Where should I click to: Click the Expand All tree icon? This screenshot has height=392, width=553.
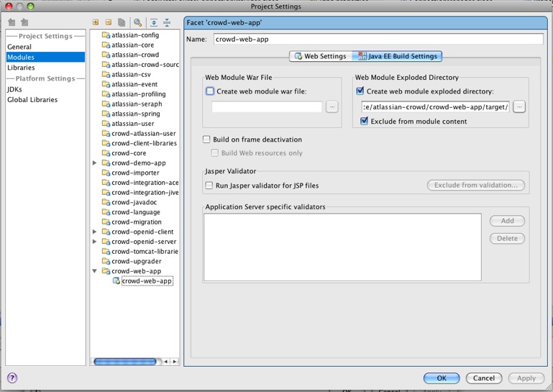(154, 22)
